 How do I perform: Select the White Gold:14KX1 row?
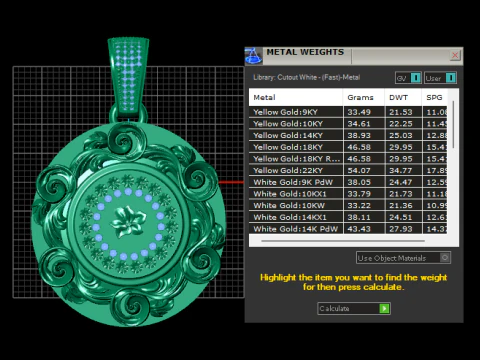[x=348, y=217]
